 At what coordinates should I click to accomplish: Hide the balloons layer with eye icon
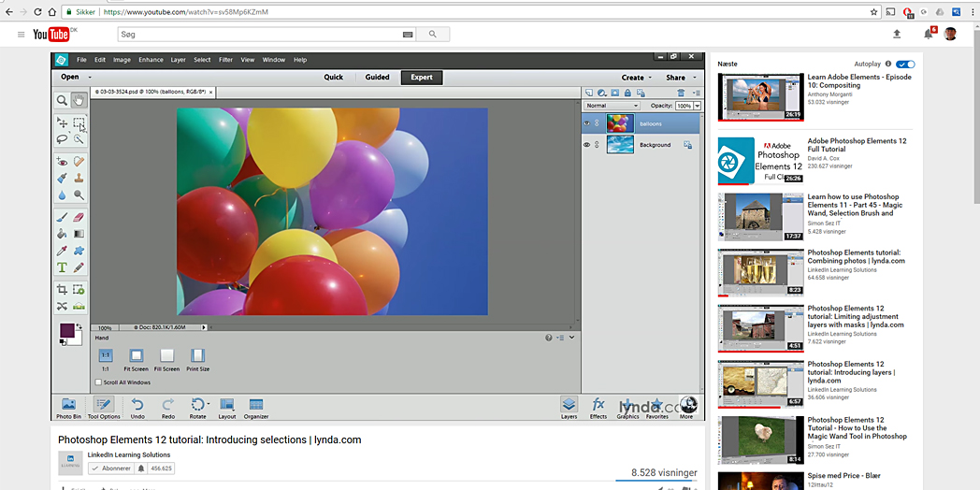587,122
